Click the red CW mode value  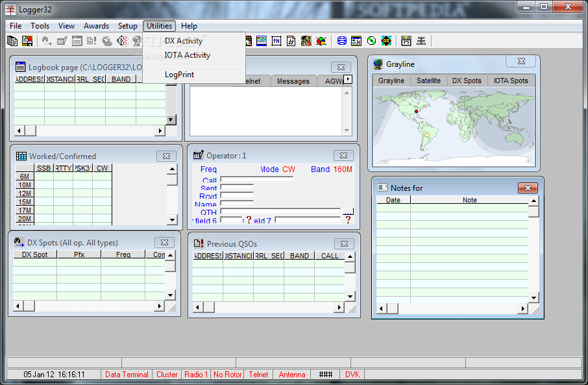[x=289, y=169]
